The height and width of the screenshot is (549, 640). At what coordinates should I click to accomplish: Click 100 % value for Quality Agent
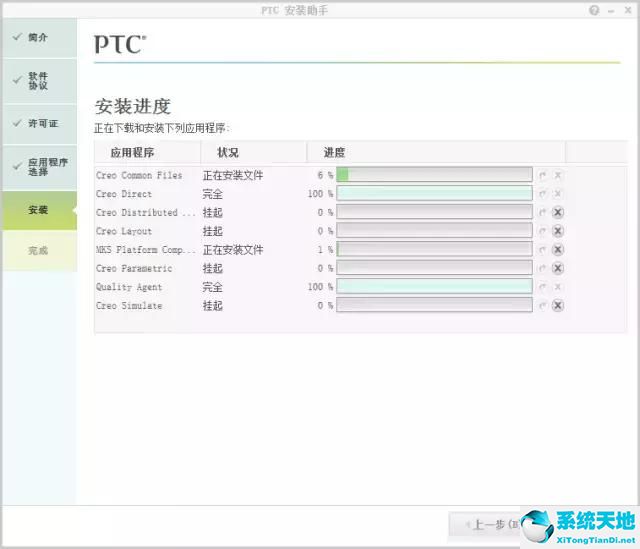tap(320, 287)
